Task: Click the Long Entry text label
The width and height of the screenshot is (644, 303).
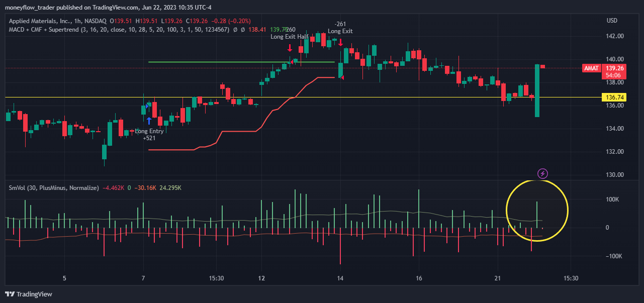Action: (149, 131)
